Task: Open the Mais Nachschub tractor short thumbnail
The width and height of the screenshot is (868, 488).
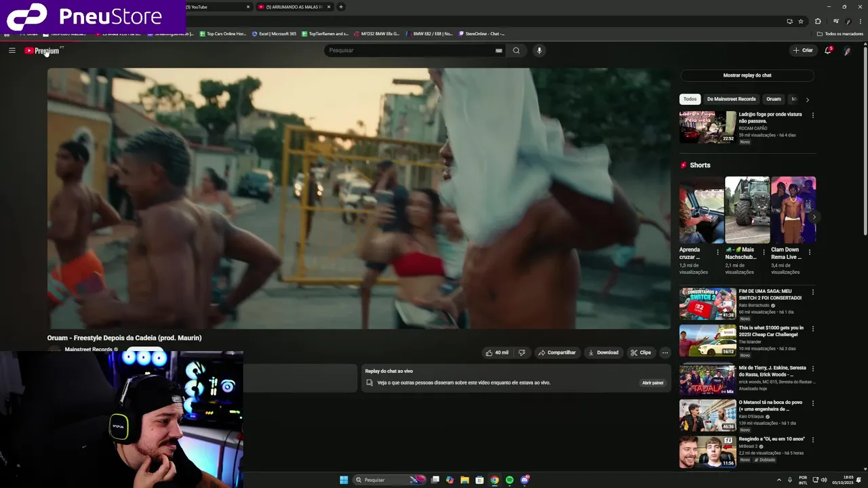Action: [747, 209]
